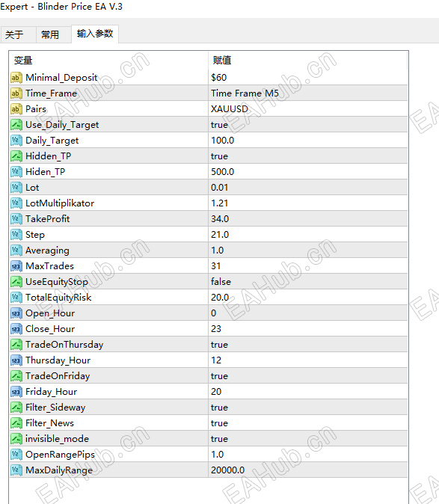Change the UseEquityStop false value
The width and height of the screenshot is (439, 504).
[308, 282]
